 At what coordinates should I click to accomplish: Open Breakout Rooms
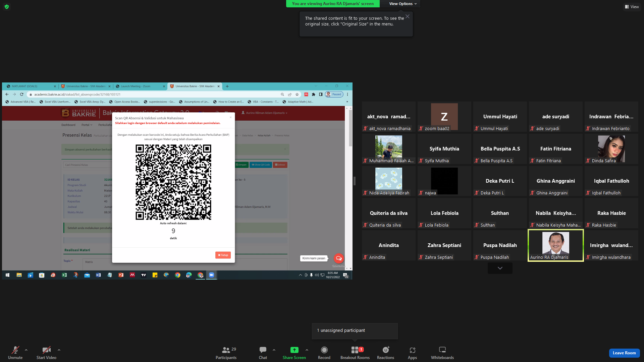[355, 353]
